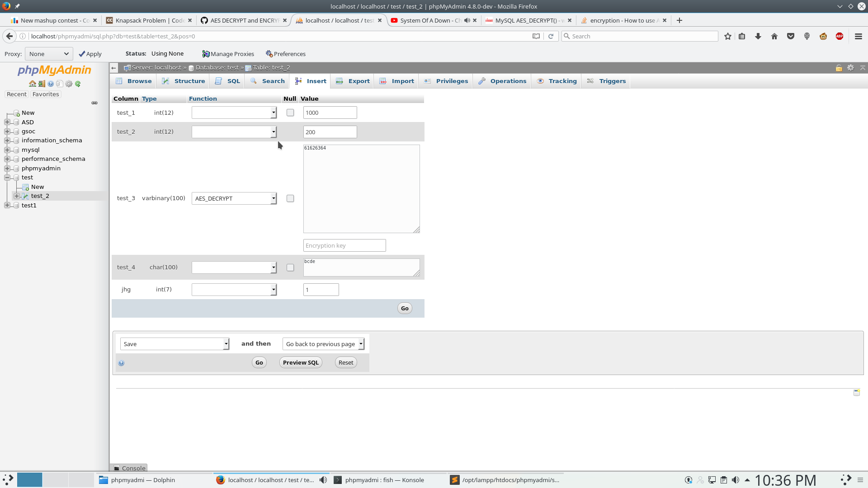
Task: Adjust the Proxy selection combo box
Action: tap(48, 53)
